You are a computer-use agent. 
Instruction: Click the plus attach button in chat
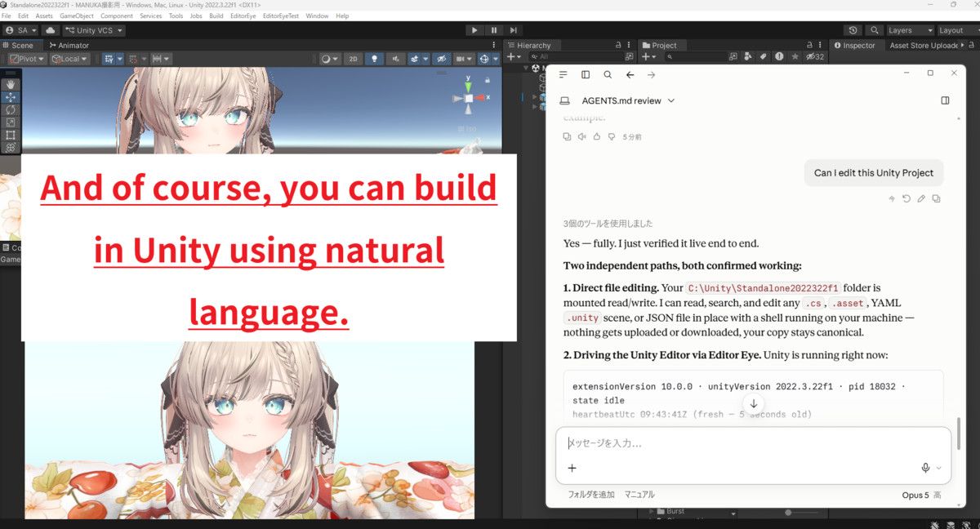coord(572,468)
